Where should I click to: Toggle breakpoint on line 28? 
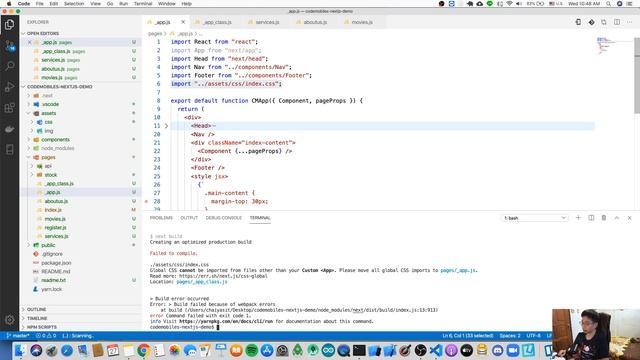click(146, 202)
